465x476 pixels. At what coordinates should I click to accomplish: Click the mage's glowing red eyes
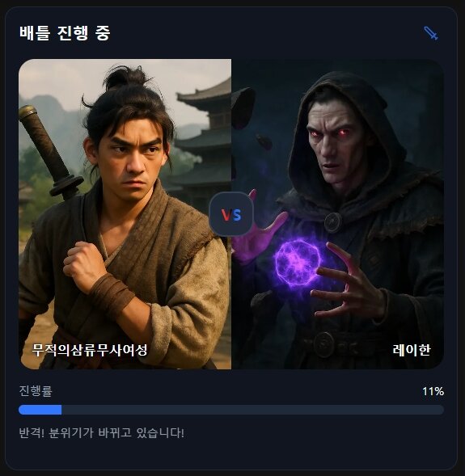point(329,133)
